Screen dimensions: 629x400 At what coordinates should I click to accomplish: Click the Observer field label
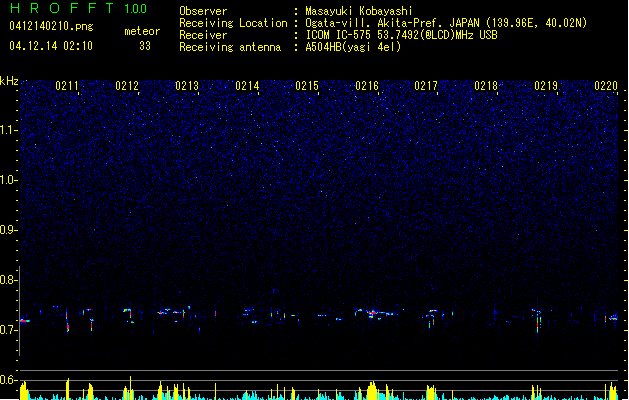tap(203, 11)
